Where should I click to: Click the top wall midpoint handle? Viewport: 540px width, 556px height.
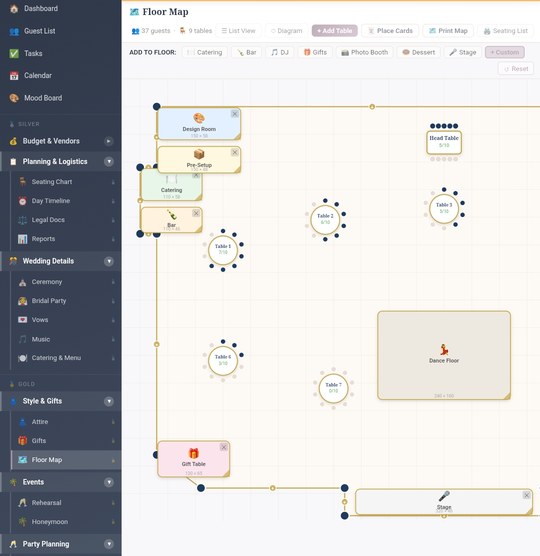click(x=372, y=107)
